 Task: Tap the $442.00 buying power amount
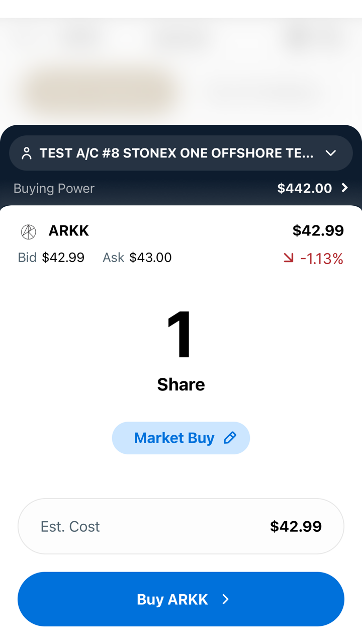click(x=304, y=188)
